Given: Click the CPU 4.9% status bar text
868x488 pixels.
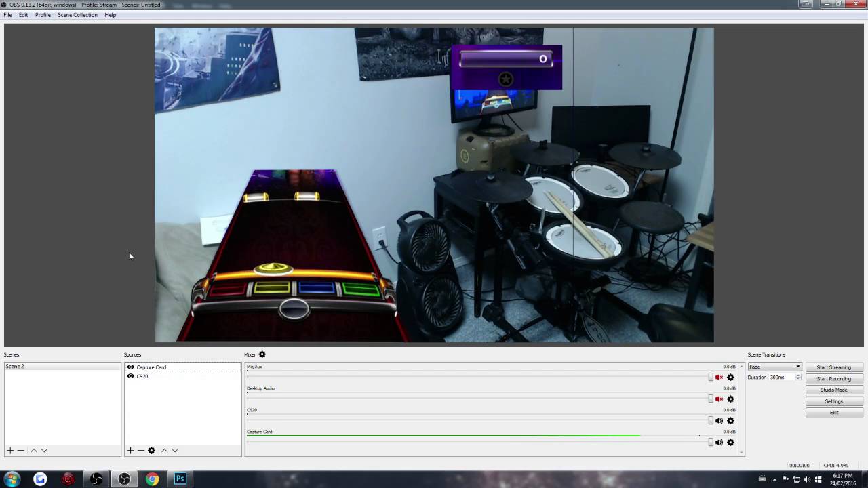Looking at the screenshot, I should [836, 466].
